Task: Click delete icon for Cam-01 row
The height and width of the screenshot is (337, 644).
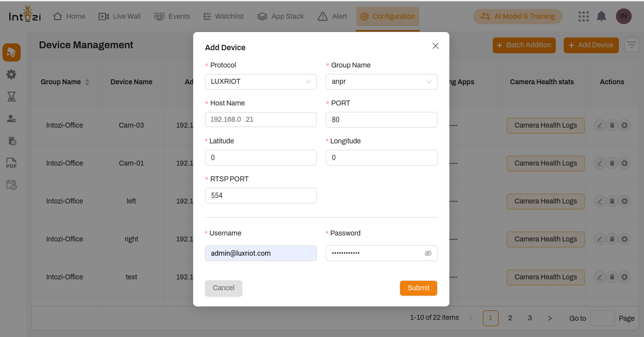Action: [612, 163]
